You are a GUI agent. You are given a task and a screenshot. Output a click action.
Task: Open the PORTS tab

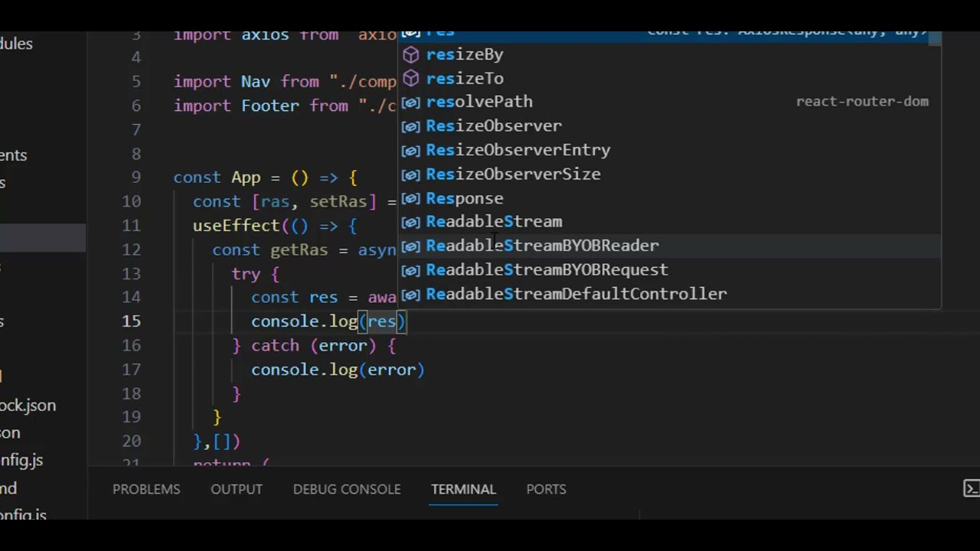(x=546, y=489)
